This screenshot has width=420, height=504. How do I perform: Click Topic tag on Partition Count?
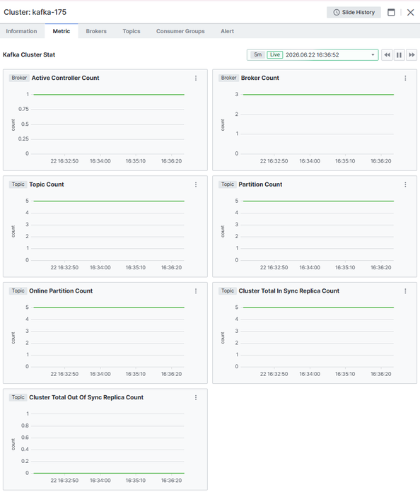point(228,184)
